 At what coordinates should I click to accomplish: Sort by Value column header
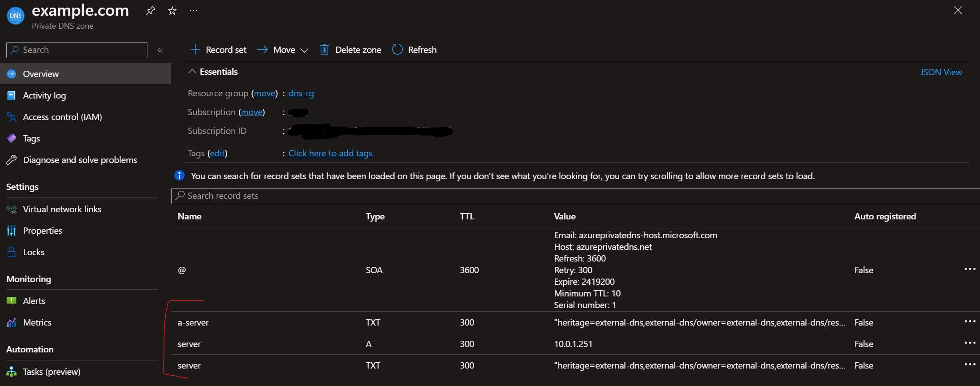[x=565, y=216]
